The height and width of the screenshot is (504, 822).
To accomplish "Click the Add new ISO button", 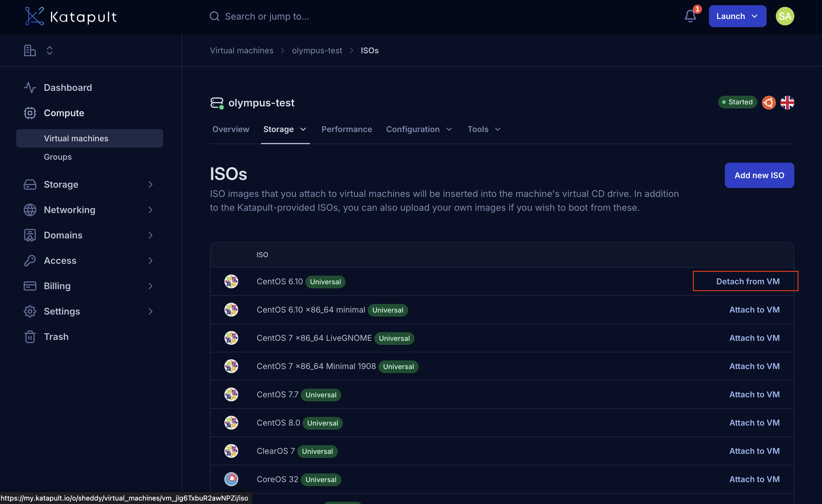I will tap(759, 175).
